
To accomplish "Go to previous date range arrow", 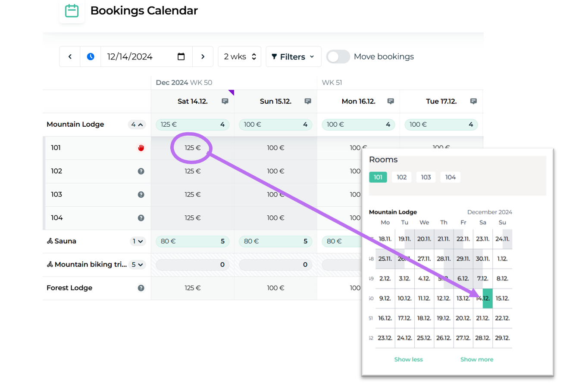I will tap(70, 57).
